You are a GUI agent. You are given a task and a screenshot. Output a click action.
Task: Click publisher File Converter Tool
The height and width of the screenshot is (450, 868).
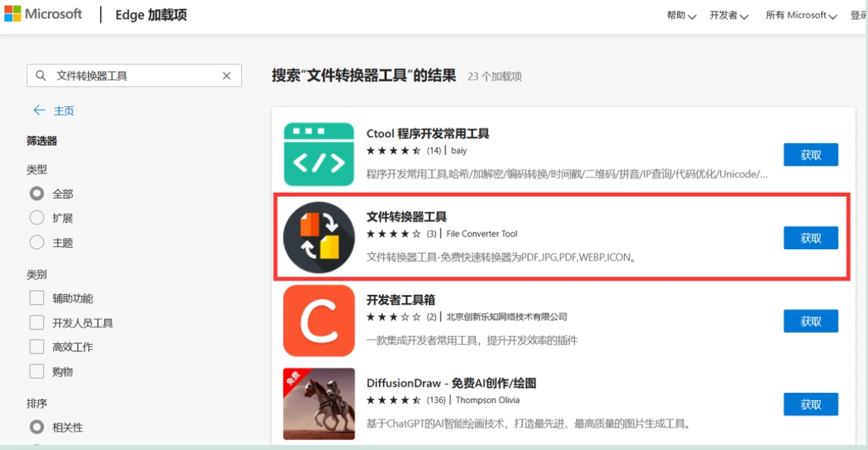[482, 234]
